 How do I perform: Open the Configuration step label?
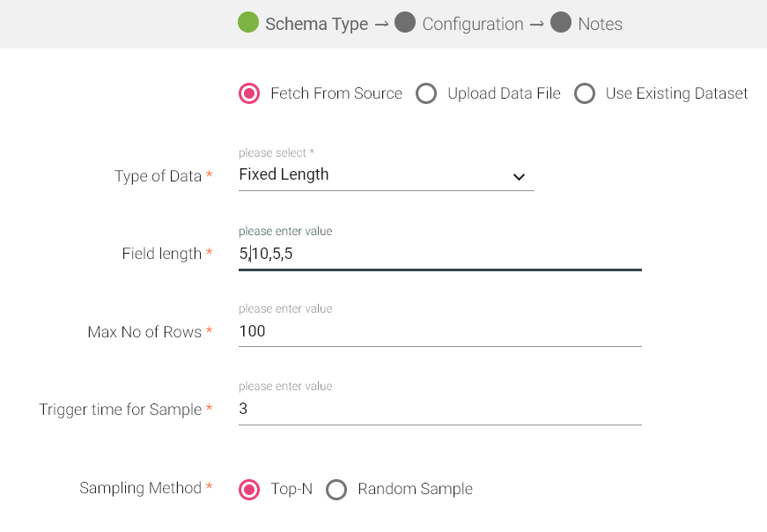click(473, 25)
